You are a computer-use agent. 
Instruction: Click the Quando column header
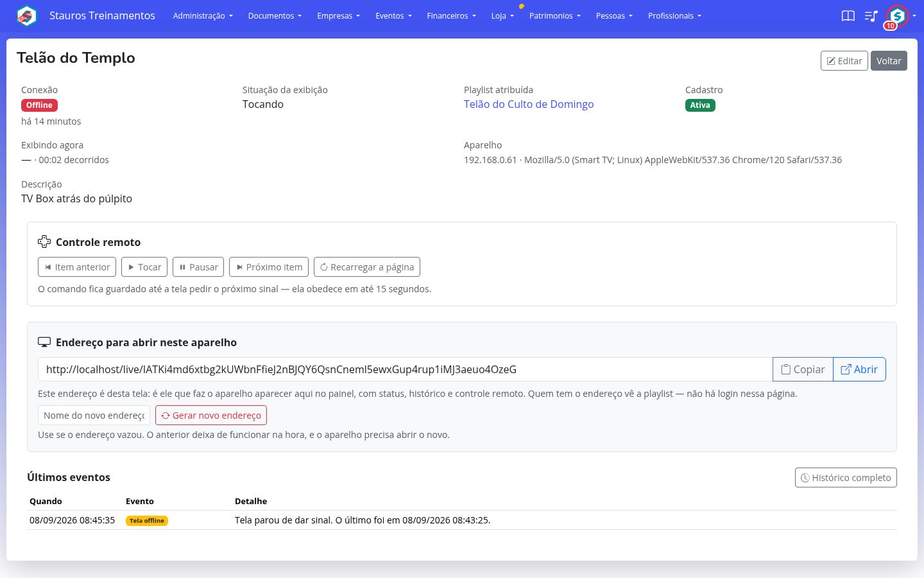(x=46, y=501)
